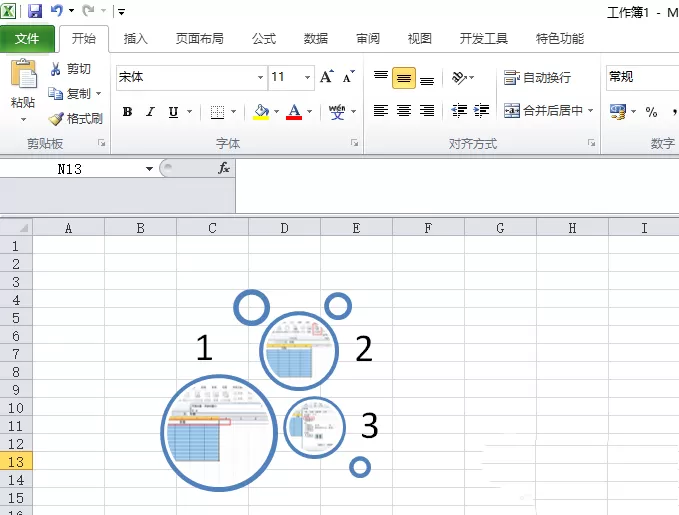Open the Clipboard (剪贴板) dialog launcher
Image resolution: width=679 pixels, height=515 pixels.
click(101, 143)
